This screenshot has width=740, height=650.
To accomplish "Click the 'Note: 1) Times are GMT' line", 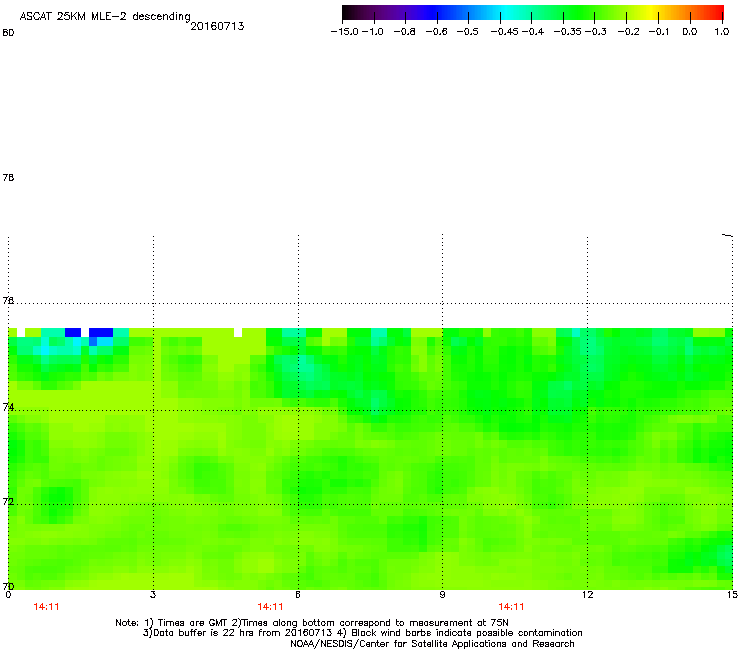I will pos(311,623).
